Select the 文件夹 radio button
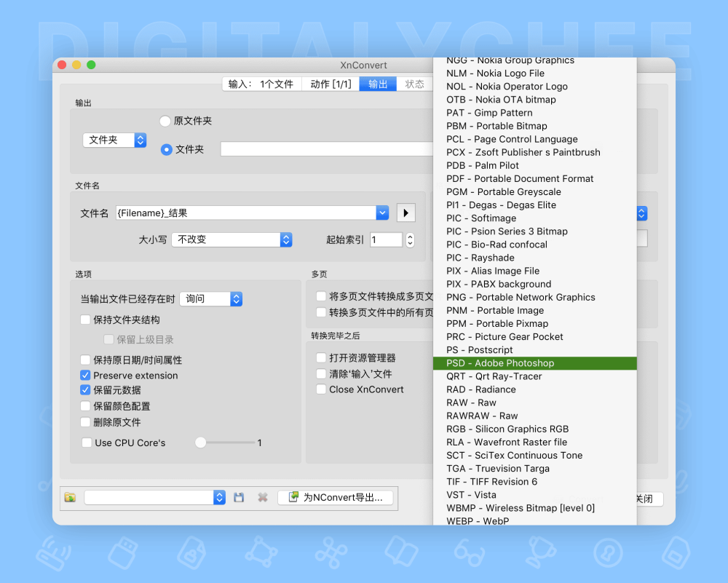Screen dimensions: 728x583 [166, 149]
